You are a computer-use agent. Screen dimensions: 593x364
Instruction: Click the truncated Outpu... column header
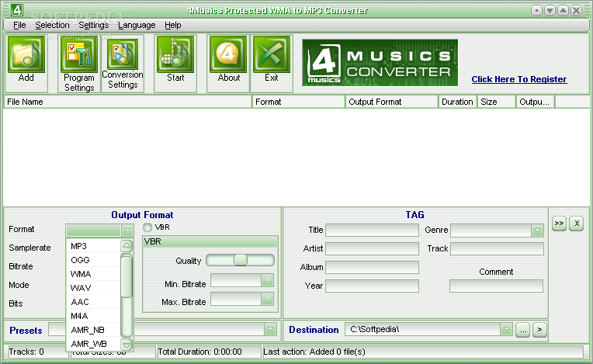tap(535, 102)
